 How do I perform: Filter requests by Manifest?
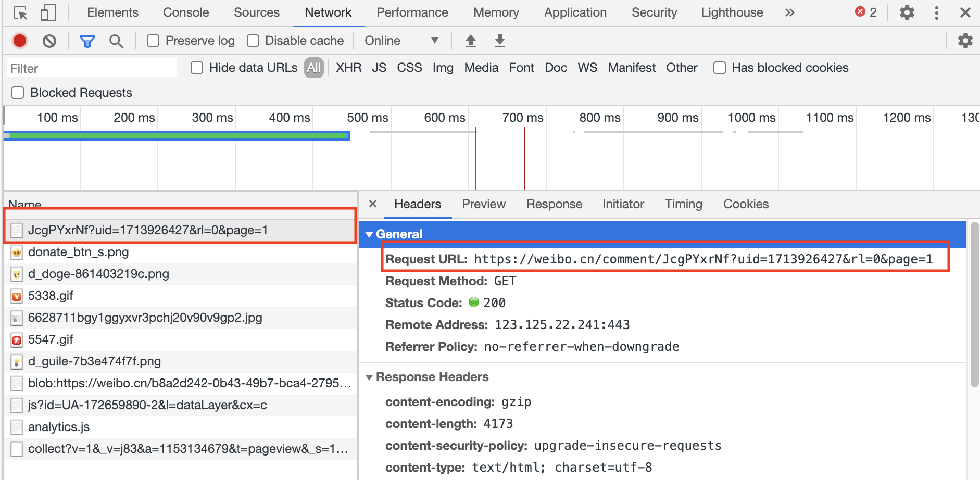pos(632,68)
